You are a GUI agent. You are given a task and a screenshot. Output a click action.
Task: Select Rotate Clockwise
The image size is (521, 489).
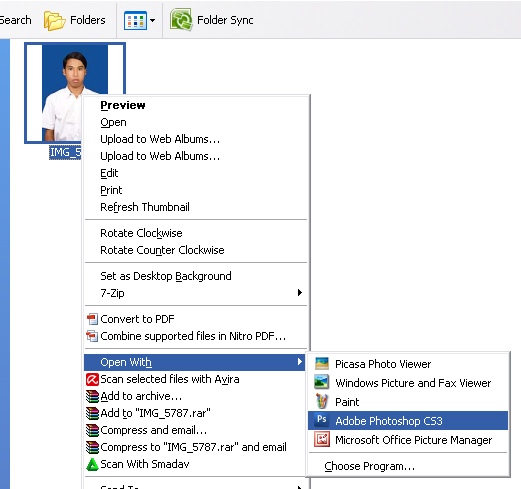point(195,233)
